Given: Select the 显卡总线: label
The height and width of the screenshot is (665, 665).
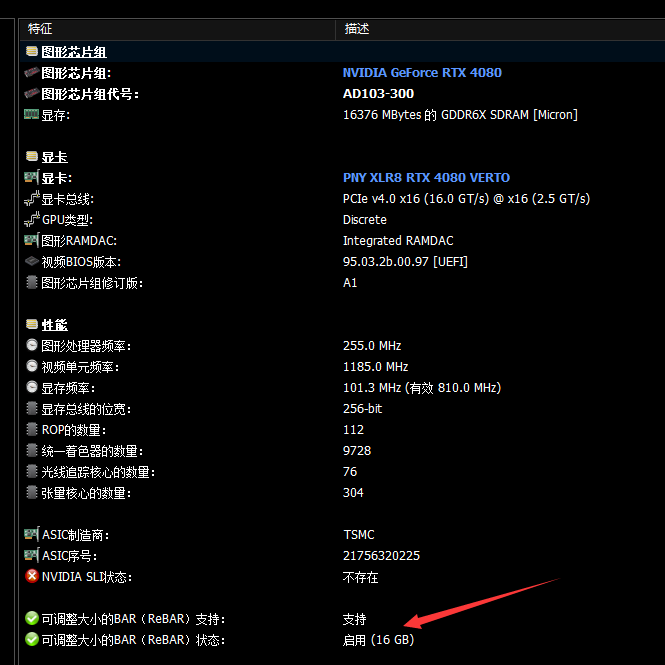Looking at the screenshot, I should pos(67,199).
